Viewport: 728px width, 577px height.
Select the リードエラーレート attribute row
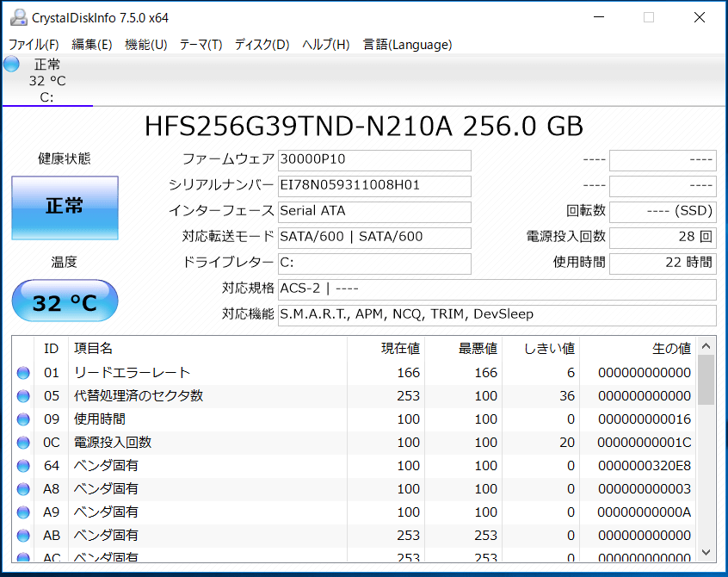354,373
